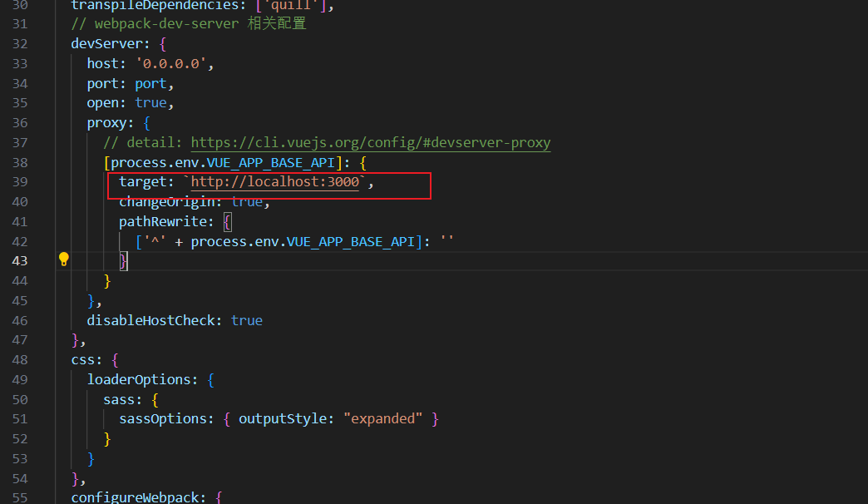Viewport: 868px width, 504px height.
Task: Click line number 32 in gutter
Action: pyautogui.click(x=20, y=44)
